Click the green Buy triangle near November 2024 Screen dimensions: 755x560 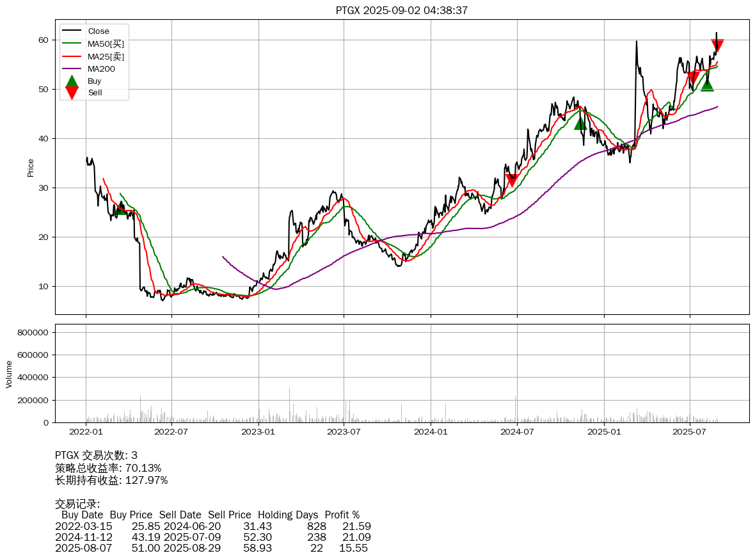pyautogui.click(x=580, y=123)
